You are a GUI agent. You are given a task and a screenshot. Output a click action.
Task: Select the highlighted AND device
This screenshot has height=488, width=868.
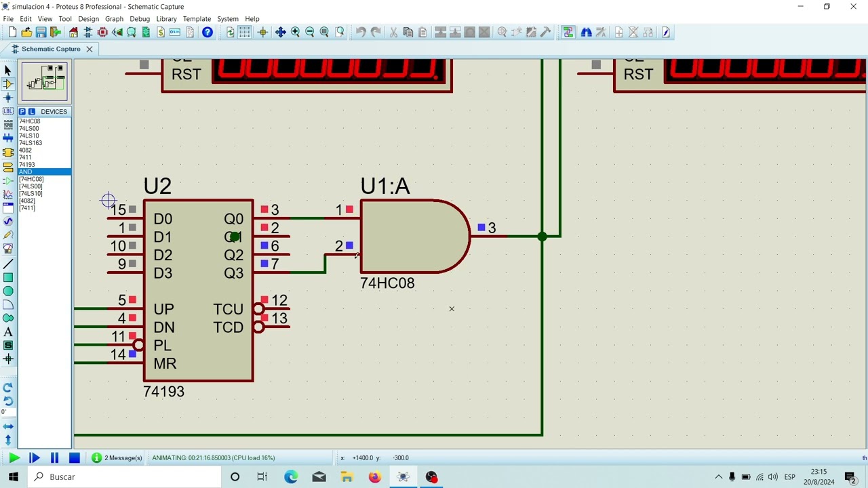point(44,172)
